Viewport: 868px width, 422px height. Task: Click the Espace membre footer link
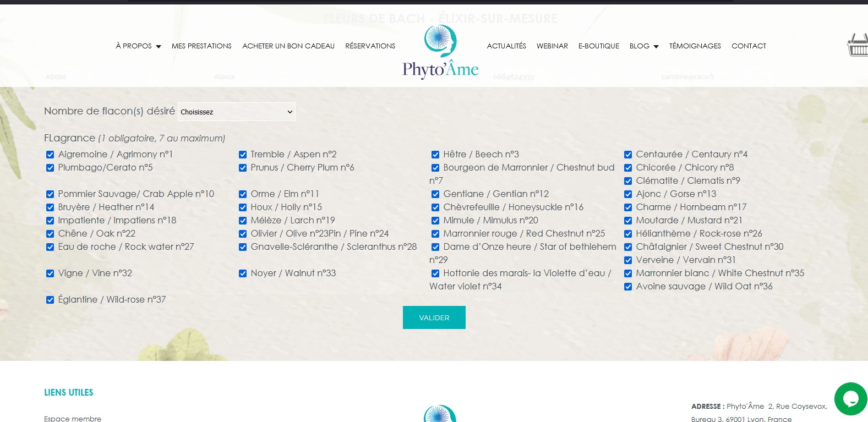(x=73, y=419)
